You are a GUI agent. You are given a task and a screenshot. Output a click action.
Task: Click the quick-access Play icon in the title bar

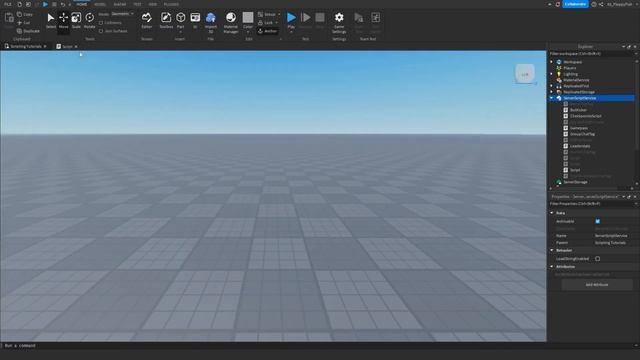(45, 4)
